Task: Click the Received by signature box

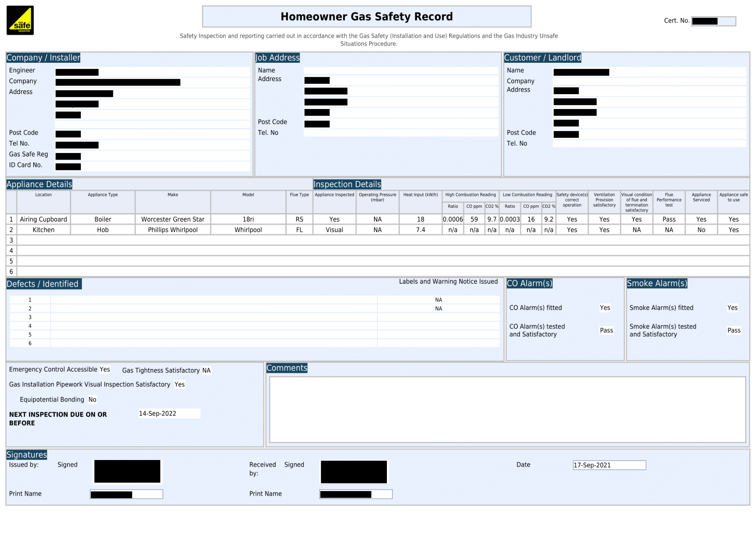Action: pos(354,472)
